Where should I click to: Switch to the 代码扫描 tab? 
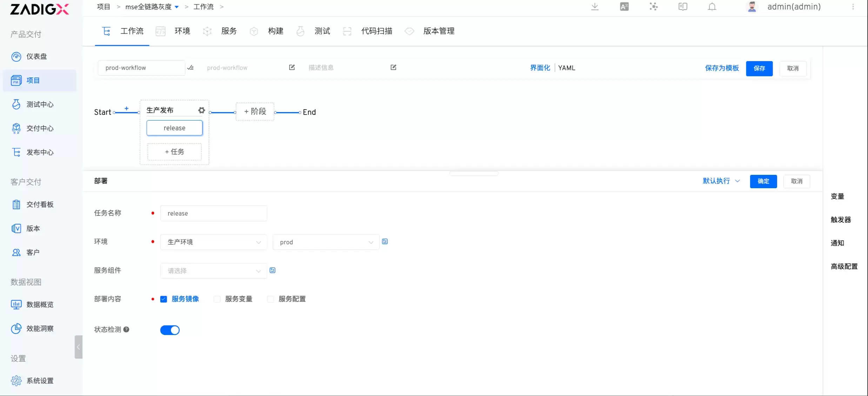pos(367,31)
